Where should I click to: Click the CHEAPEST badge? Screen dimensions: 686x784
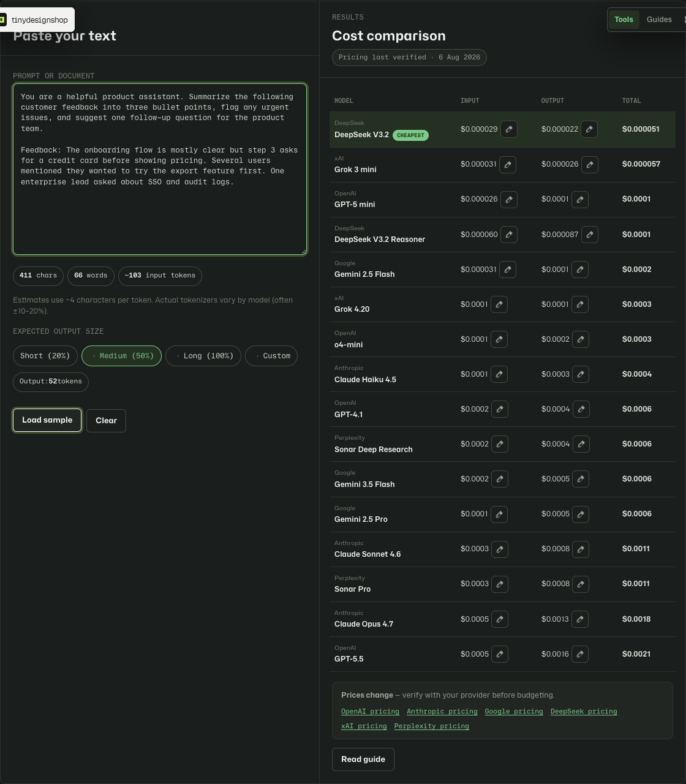point(410,135)
